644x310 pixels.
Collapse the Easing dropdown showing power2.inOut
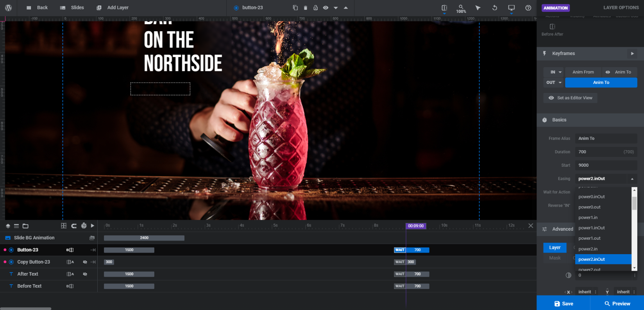pos(606,178)
